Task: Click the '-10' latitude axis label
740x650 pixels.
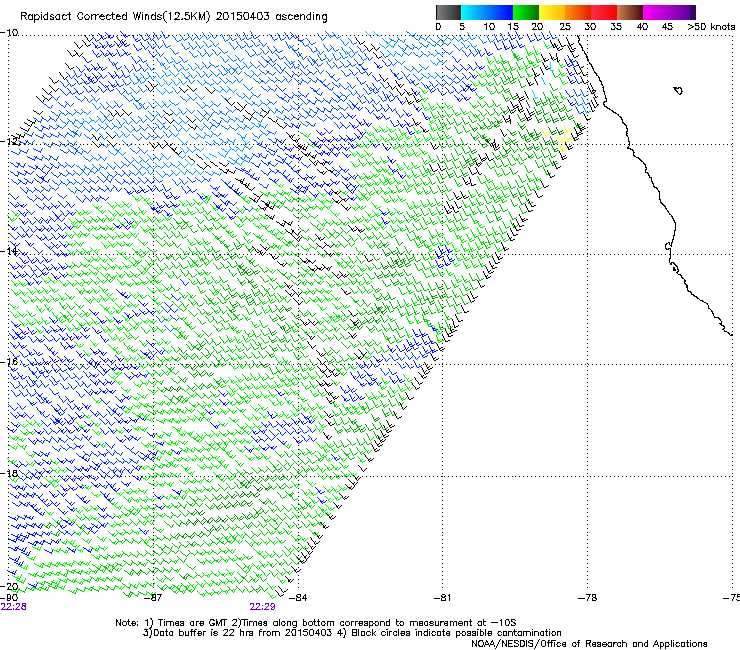Action: [x=9, y=33]
